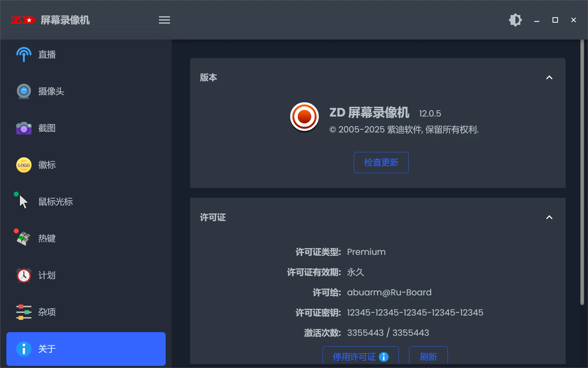Click the miscellaneous sliders icon
Screen dimensions: 588x368
(24, 312)
